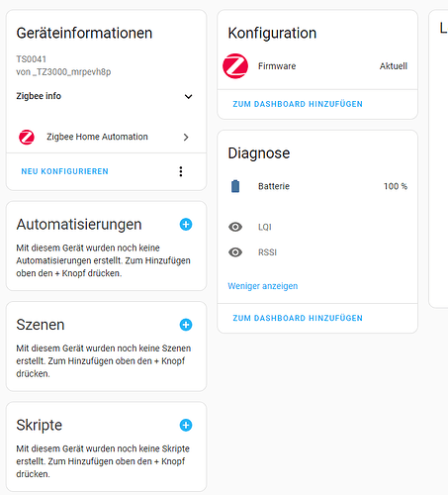Click the Aktuell firmware status value

point(394,66)
